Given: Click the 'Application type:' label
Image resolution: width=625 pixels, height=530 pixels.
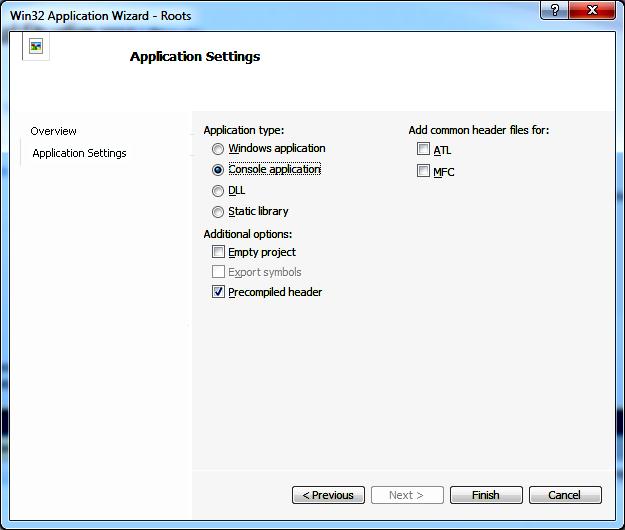Looking at the screenshot, I should pyautogui.click(x=244, y=130).
